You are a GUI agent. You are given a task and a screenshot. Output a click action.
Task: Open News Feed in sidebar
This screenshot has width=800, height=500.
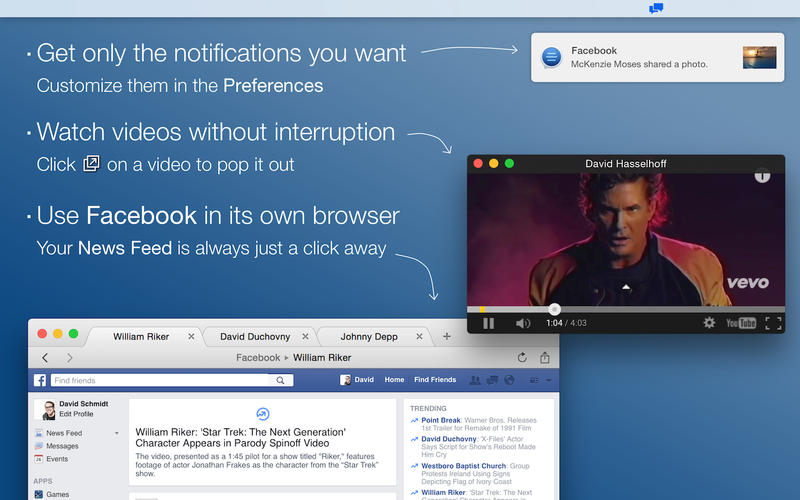(64, 433)
